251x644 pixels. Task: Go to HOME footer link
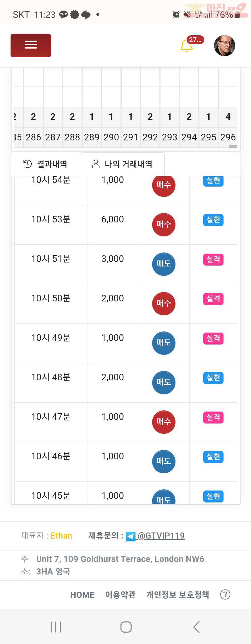coord(82,595)
